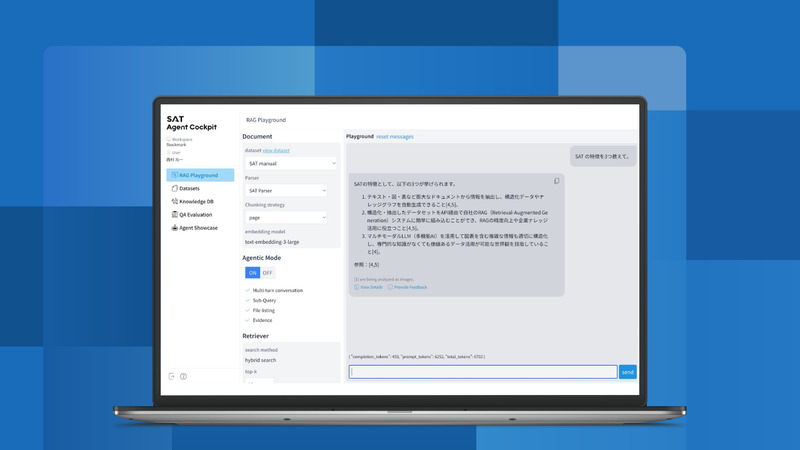The image size is (800, 450).
Task: Toggle File listing check
Action: [247, 310]
